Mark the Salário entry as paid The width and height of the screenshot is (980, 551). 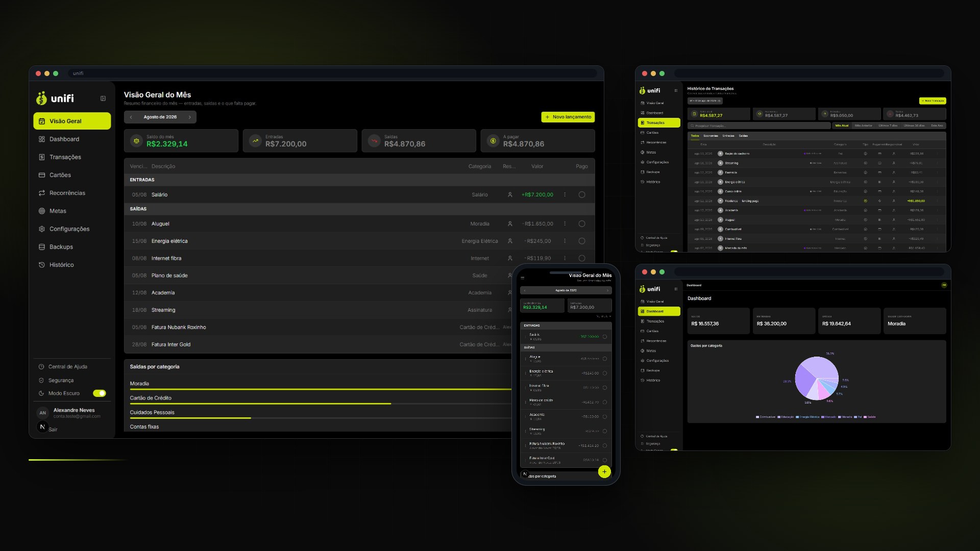point(582,195)
